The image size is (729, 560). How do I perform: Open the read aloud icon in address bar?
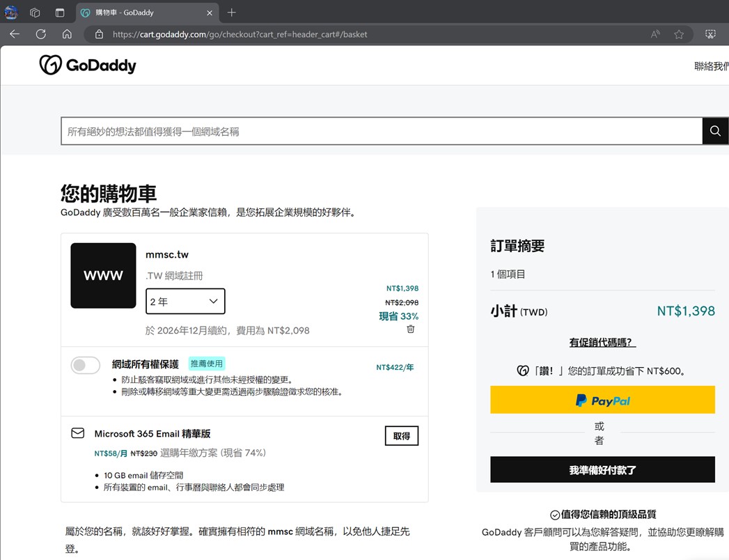click(x=655, y=34)
